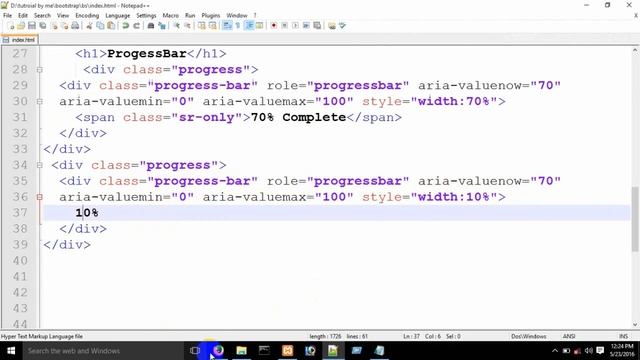Click the Print toolbar icon
640x360 pixels.
pos(75,26)
